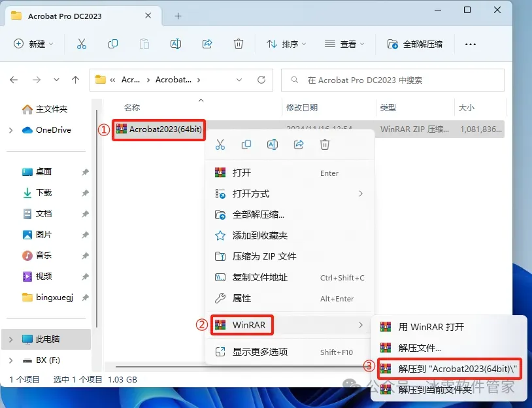532x408 pixels.
Task: Open the 排序 (Sort) dropdown
Action: click(286, 44)
